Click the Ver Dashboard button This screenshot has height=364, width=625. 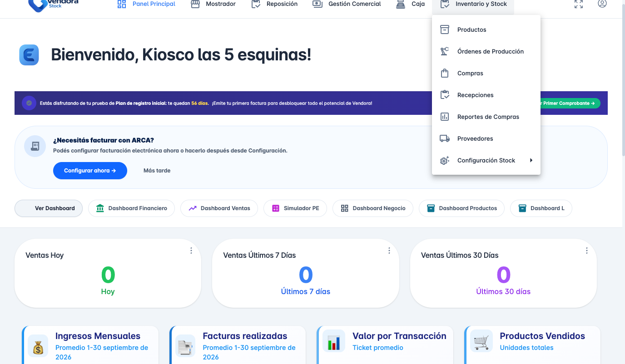point(49,208)
